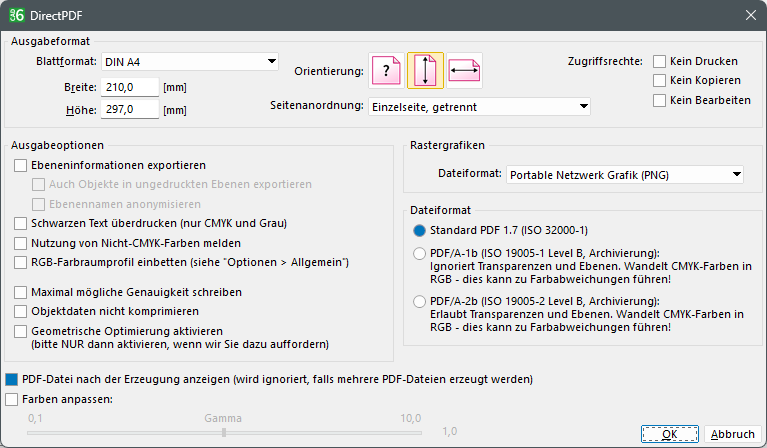Click the Orientierung label

(329, 71)
